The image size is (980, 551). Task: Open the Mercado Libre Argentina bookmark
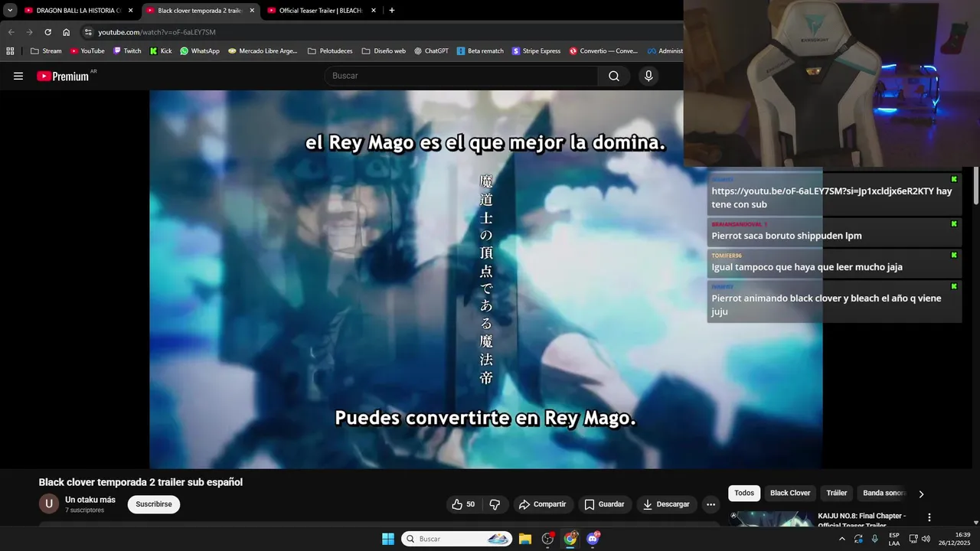263,51
